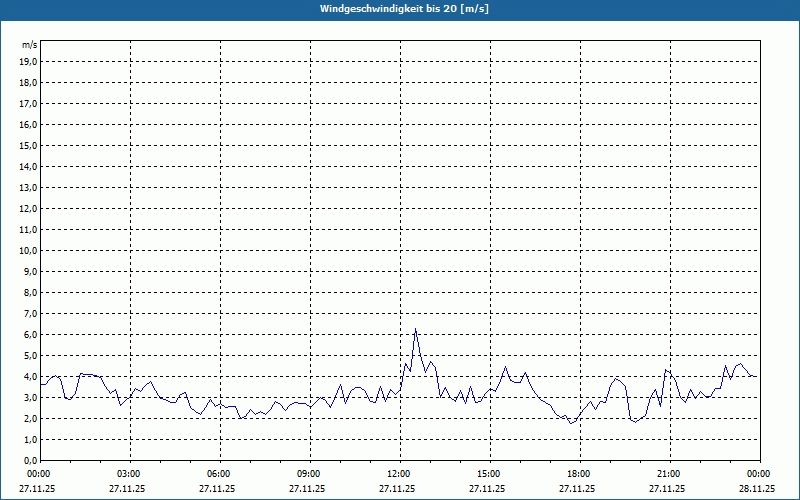Select the 03:00 time label on the x-axis
The height and width of the screenshot is (500, 800).
click(x=129, y=474)
